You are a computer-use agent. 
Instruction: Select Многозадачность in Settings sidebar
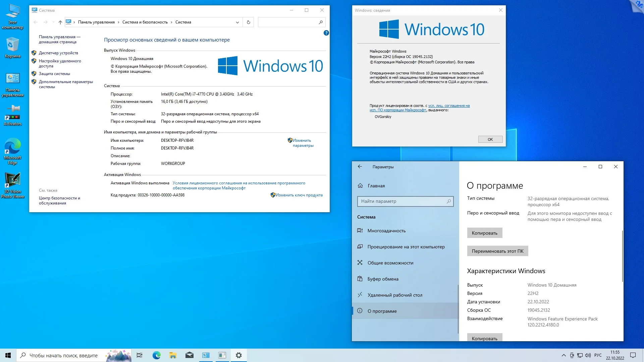pos(386,231)
